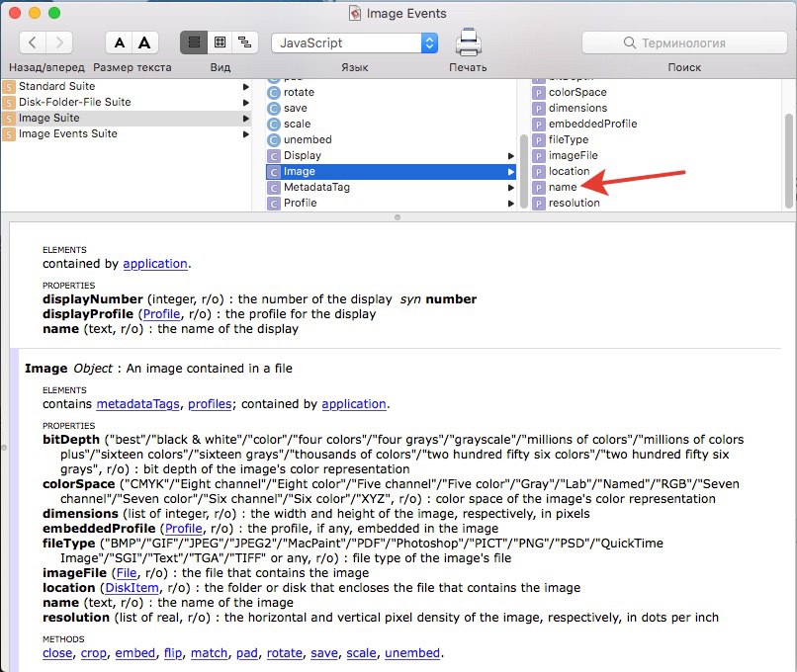The width and height of the screenshot is (797, 672).
Task: Expand arrow beside Profile class
Action: coord(511,204)
